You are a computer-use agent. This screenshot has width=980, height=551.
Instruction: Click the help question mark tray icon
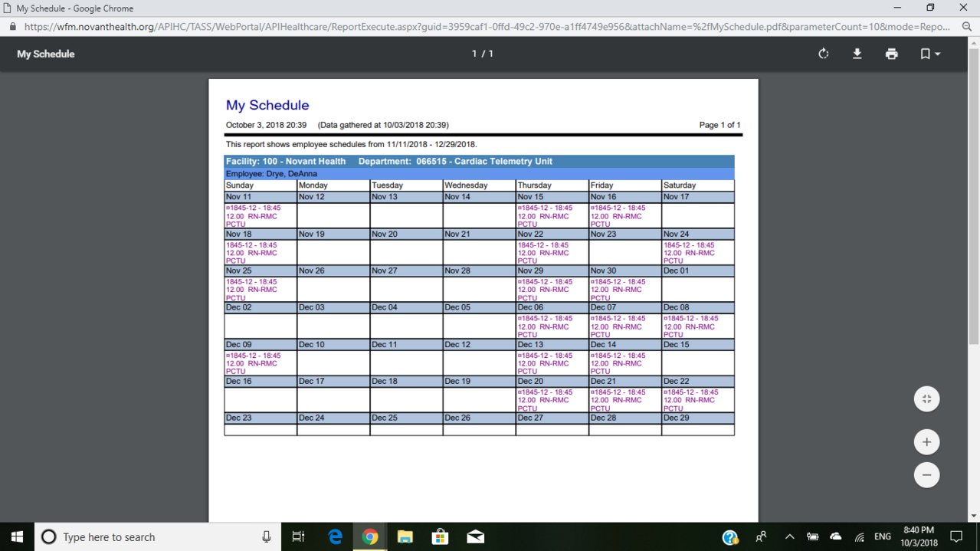(730, 537)
